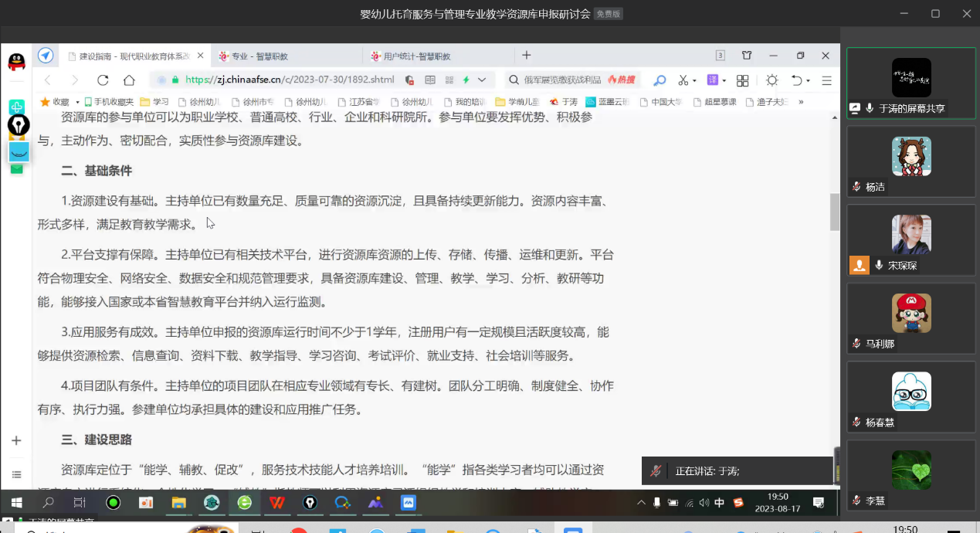Click the address bar URL field
The image size is (980, 533).
[290, 80]
